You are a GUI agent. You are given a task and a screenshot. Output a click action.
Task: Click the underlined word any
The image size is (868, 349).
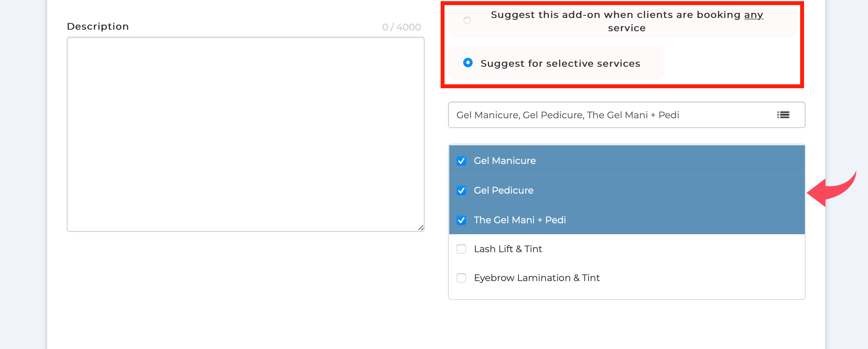[753, 15]
